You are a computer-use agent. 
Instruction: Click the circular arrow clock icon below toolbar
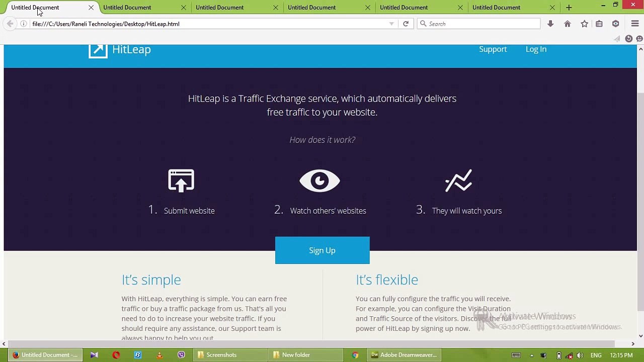pyautogui.click(x=628, y=39)
